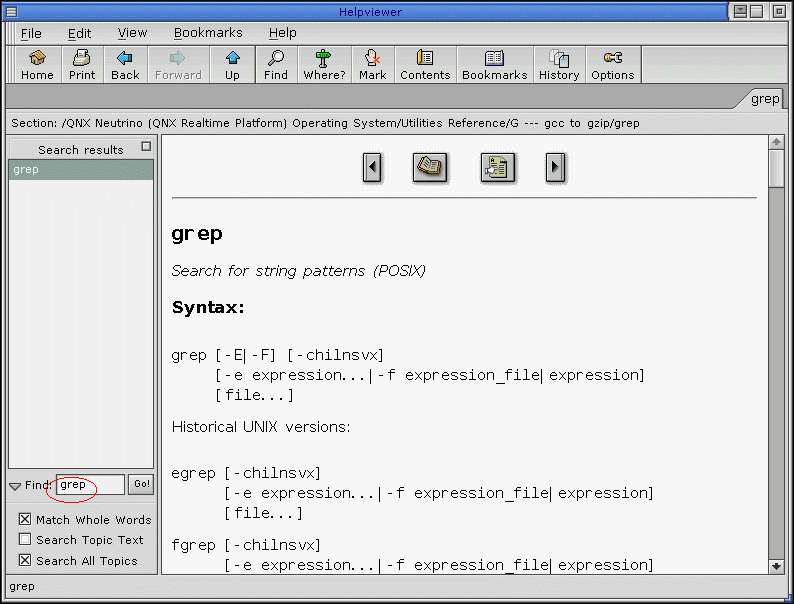Open the book contents icon in the page
Image resolution: width=794 pixels, height=604 pixels.
[x=430, y=167]
